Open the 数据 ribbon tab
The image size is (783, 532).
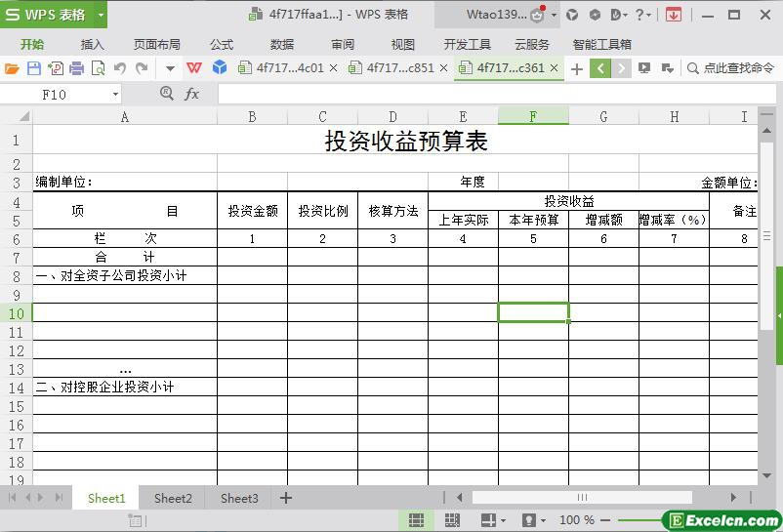pos(282,45)
